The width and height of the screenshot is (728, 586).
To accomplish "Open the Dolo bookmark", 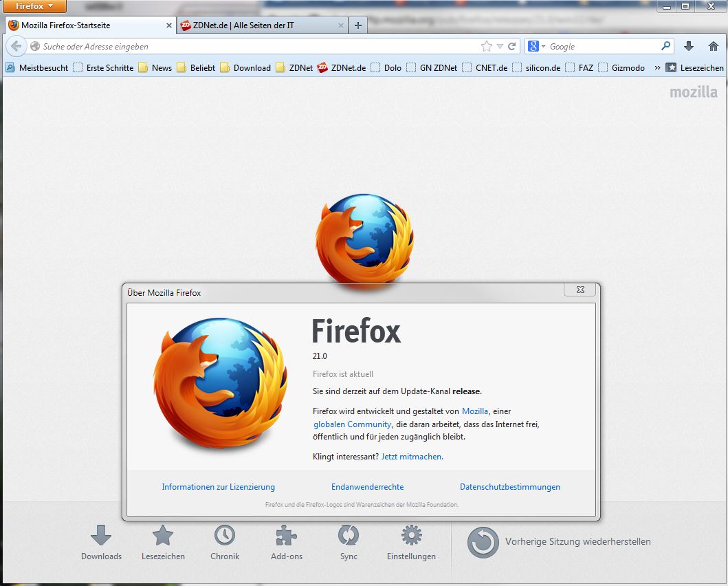I will pyautogui.click(x=386, y=68).
